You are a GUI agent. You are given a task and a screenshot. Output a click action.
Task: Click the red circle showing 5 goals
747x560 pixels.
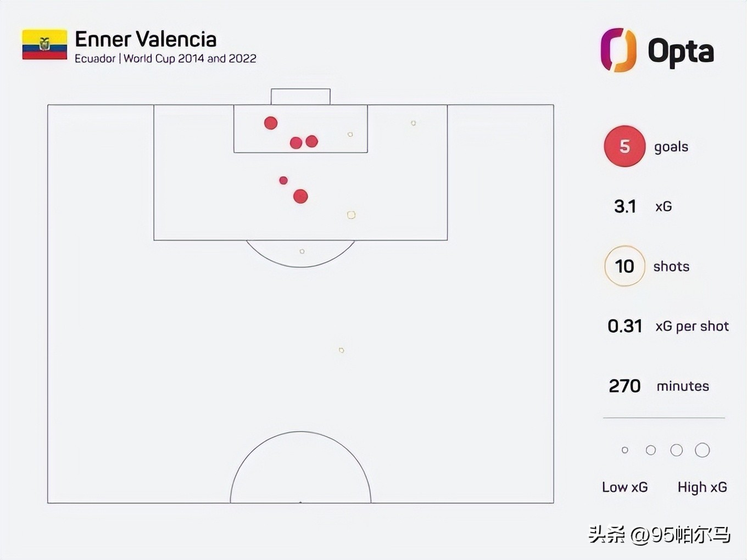625,147
